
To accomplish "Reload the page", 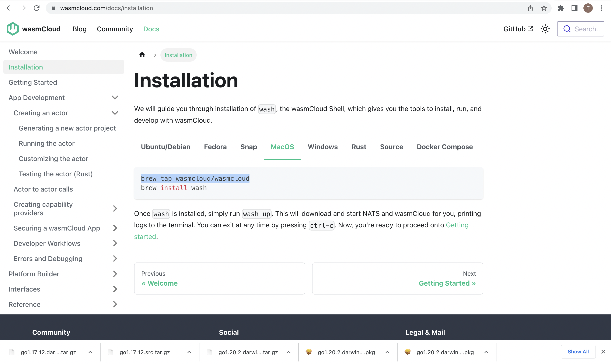I will (x=36, y=8).
